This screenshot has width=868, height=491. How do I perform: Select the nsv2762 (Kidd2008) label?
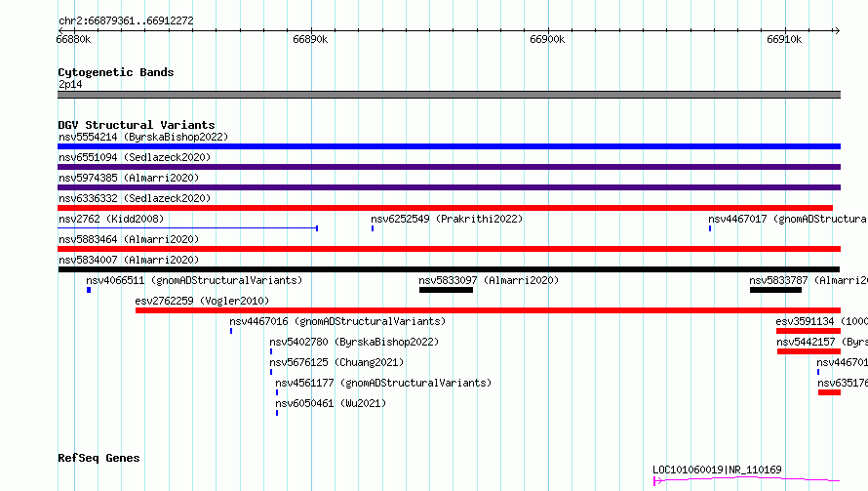111,219
